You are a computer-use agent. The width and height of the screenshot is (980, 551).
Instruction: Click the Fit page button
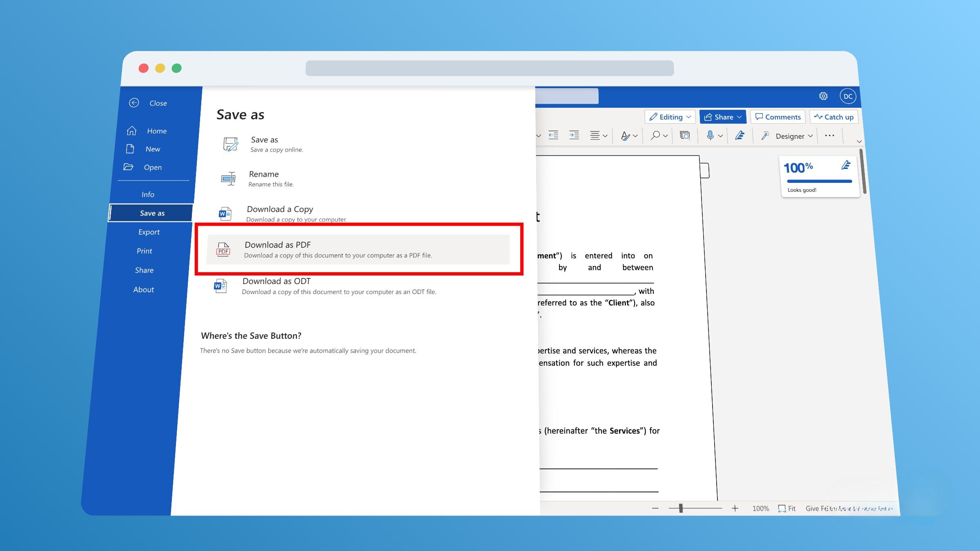(x=787, y=509)
